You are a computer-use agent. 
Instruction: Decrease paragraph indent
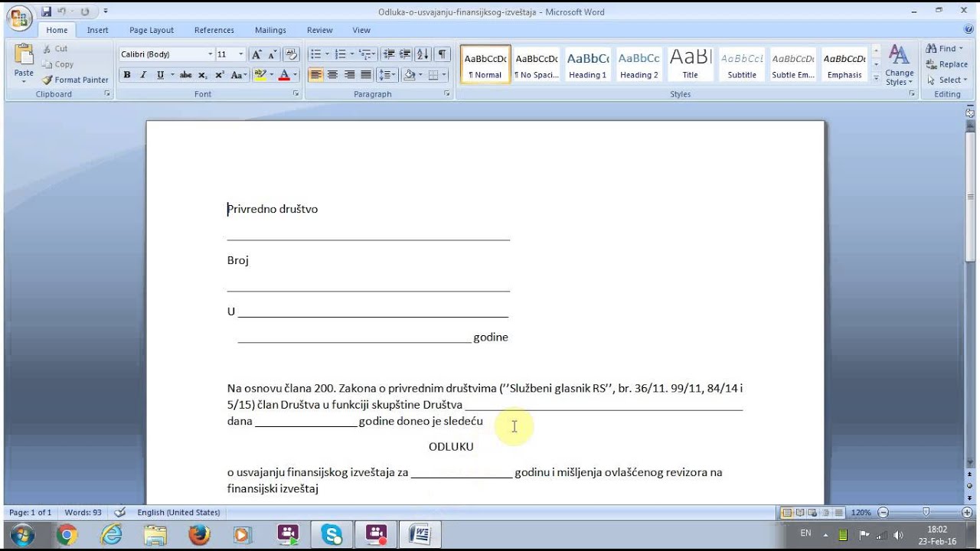(x=388, y=54)
